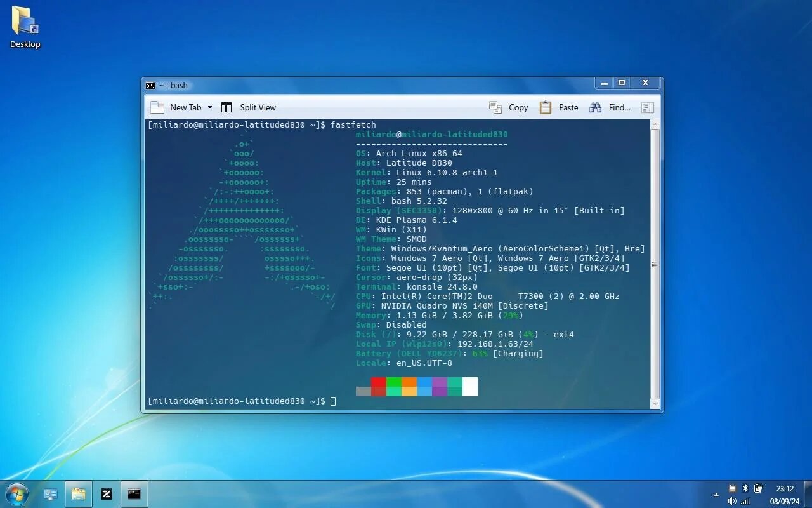This screenshot has width=812, height=508.
Task: Expand the hidden system tray icons arrow
Action: click(717, 494)
